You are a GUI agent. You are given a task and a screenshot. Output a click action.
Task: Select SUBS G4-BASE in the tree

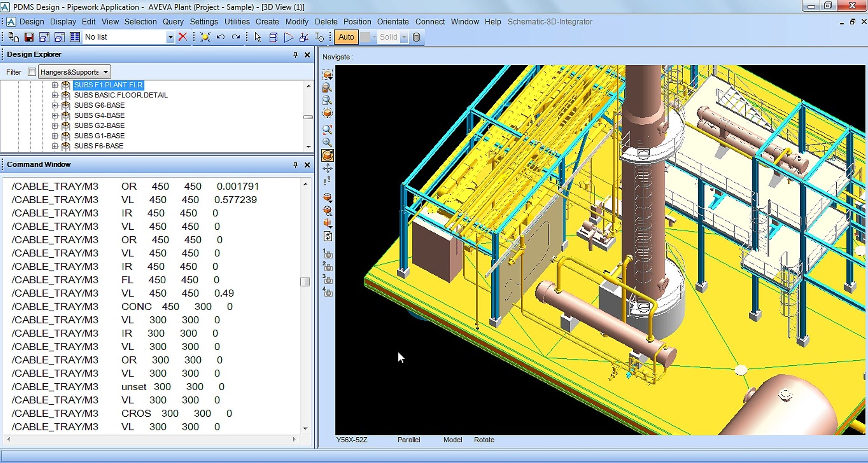pos(99,115)
